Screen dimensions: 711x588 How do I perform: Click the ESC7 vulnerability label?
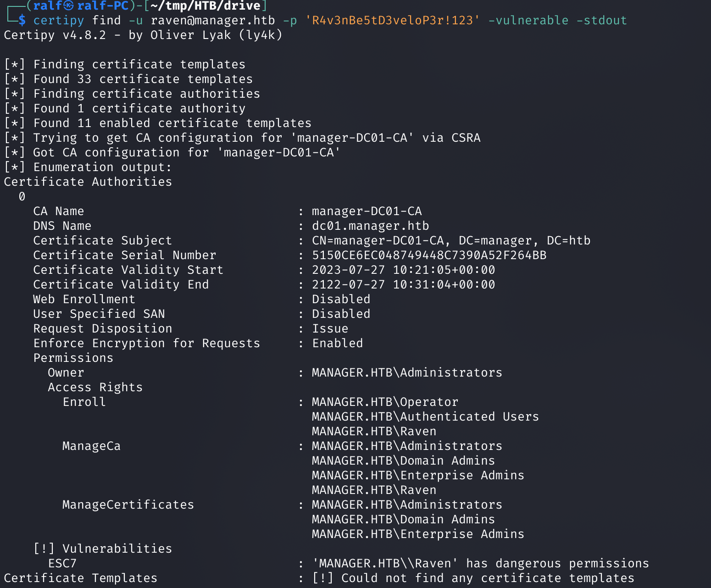pos(62,564)
